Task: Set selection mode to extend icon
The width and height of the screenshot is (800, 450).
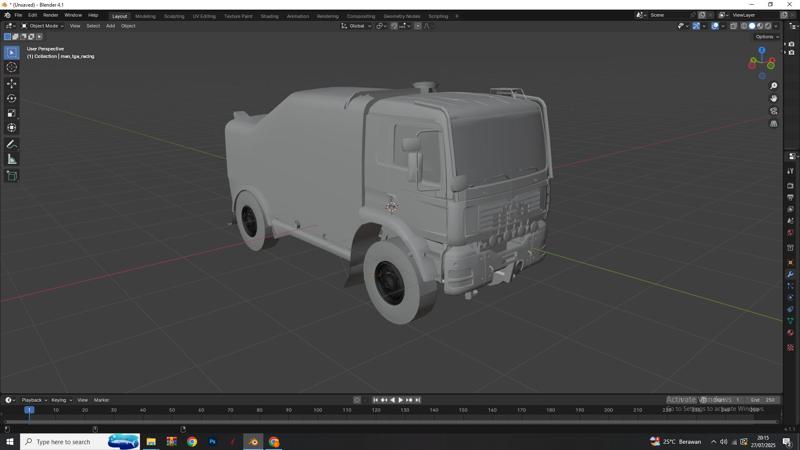Action: coord(15,37)
